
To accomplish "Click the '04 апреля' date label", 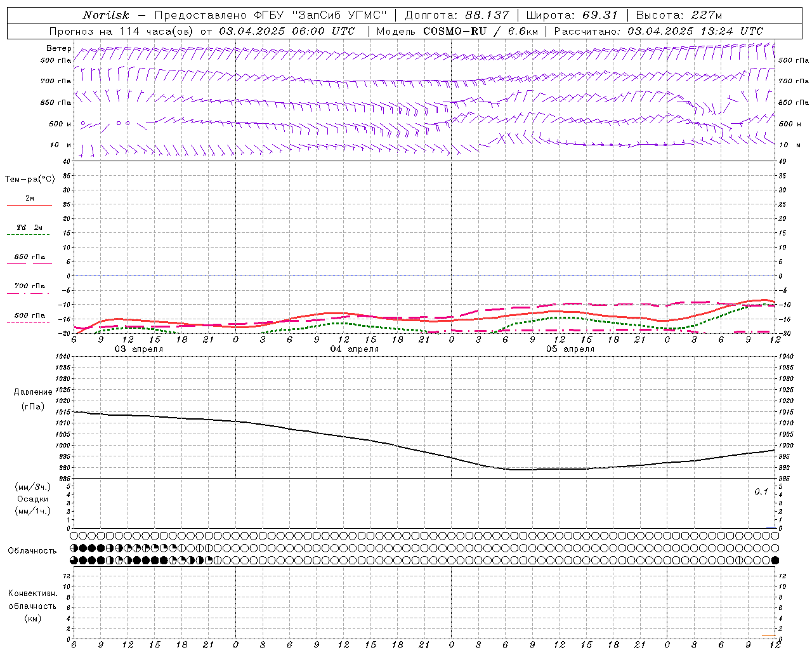I will (354, 349).
